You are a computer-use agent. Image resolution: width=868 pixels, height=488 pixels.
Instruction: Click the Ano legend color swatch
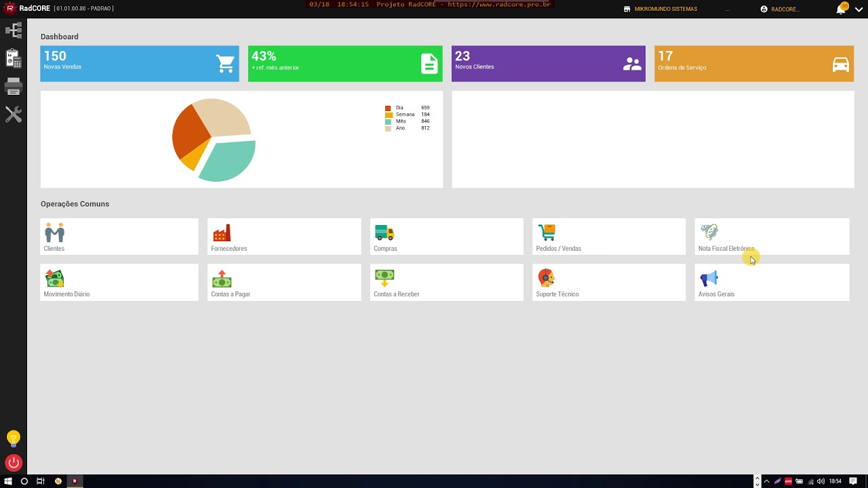[x=388, y=129]
